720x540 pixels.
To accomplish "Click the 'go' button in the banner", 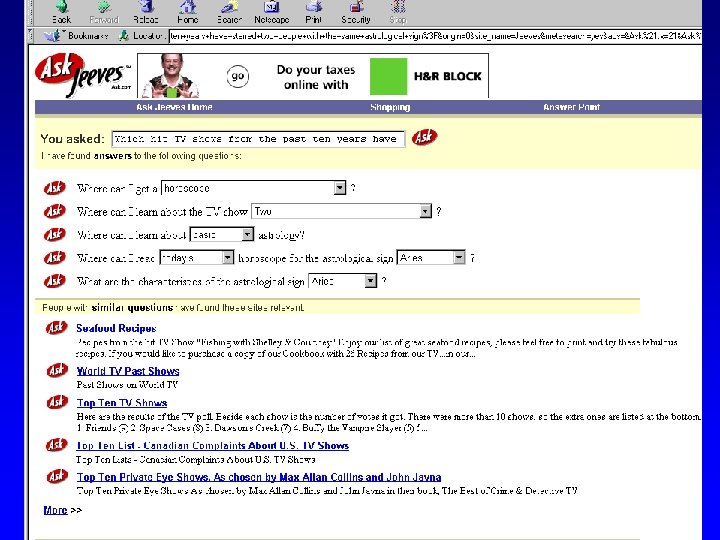I will click(238, 76).
